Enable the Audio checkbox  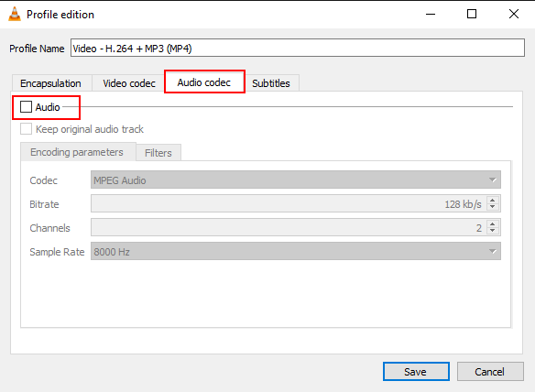point(26,107)
